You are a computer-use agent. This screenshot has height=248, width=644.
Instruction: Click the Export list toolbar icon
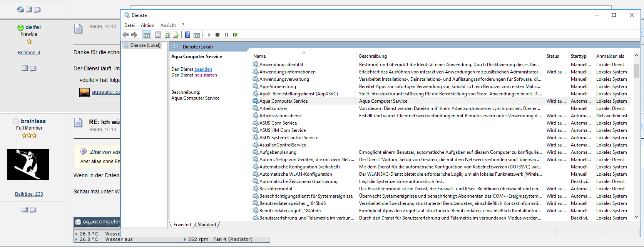pos(176,35)
